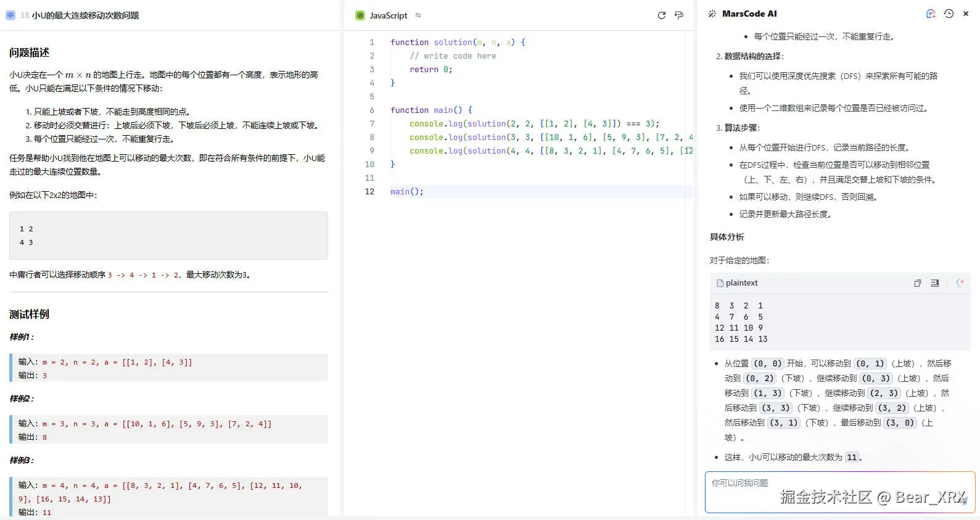Open new chat in MarsCode AI
The image size is (980, 520).
pos(931,14)
